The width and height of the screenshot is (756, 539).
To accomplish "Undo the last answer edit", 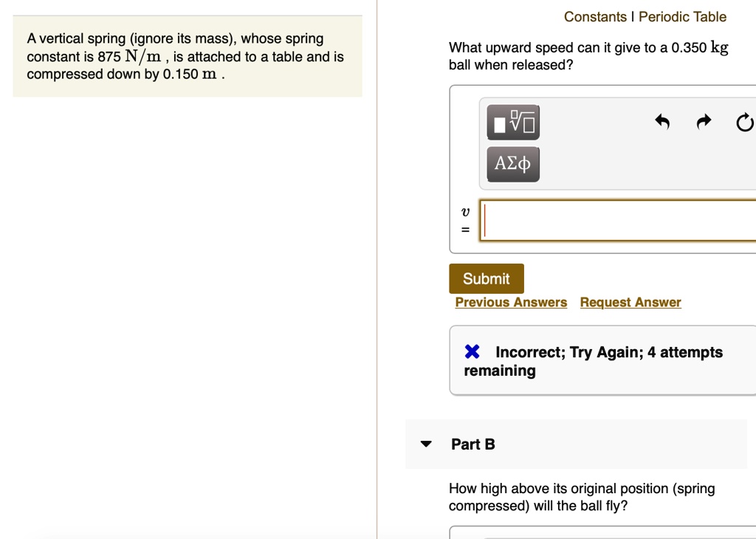I will pos(662,122).
